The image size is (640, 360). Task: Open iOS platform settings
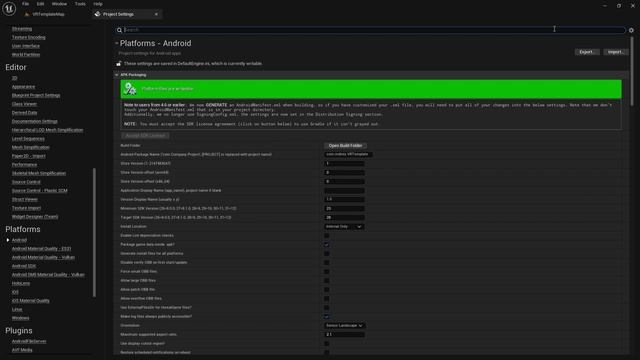coord(15,292)
